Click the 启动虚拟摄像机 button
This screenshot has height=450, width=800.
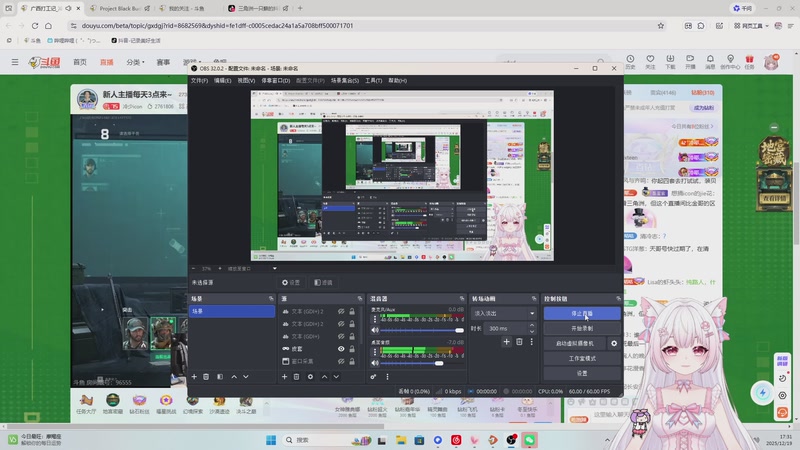pyautogui.click(x=575, y=343)
